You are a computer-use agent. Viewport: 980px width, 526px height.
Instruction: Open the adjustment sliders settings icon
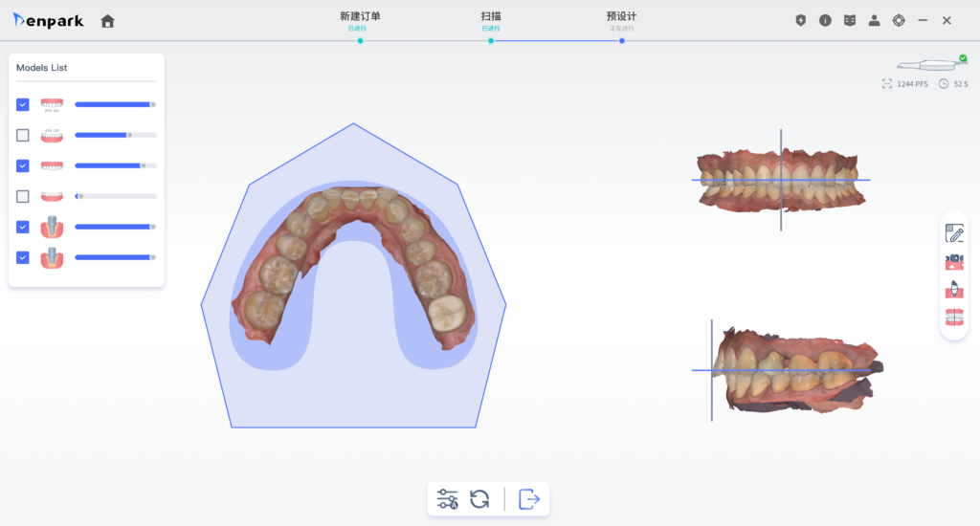(447, 499)
